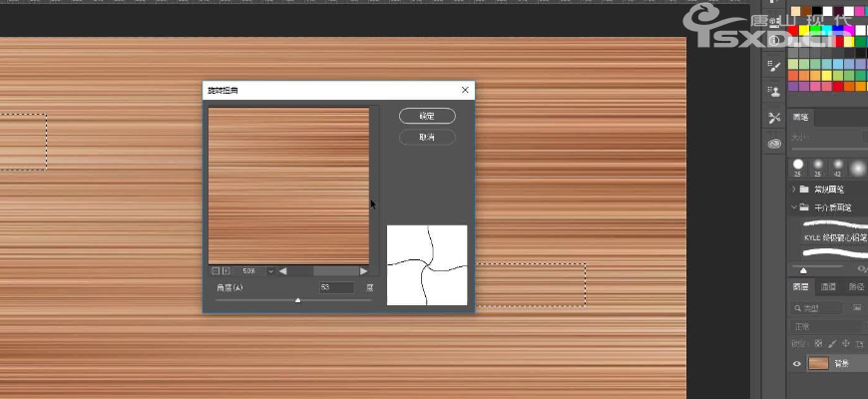
Task: Close the 旋转扭曲 dialog
Action: point(465,90)
